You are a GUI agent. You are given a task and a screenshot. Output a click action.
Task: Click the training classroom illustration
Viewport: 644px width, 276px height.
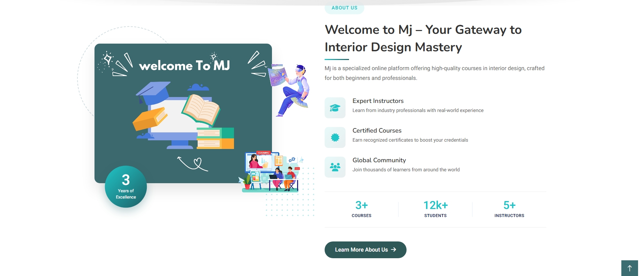(x=271, y=172)
